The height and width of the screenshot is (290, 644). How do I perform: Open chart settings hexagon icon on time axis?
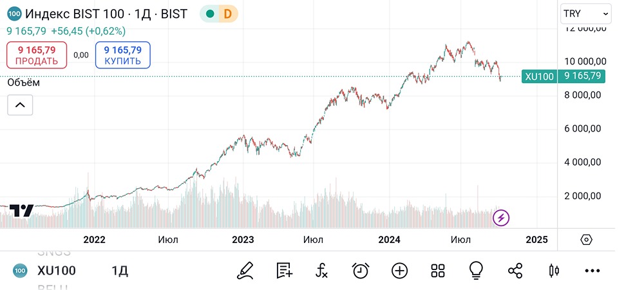586,240
